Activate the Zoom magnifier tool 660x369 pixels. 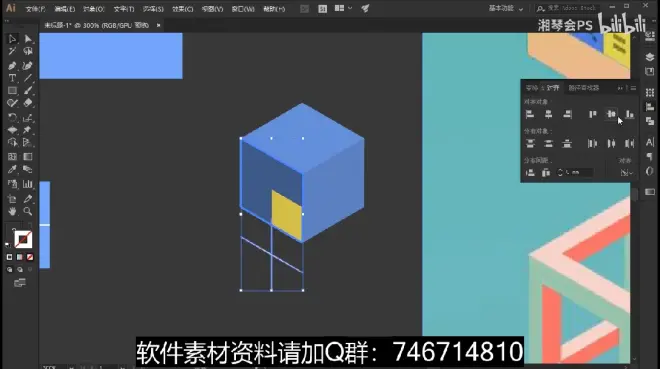tap(28, 211)
